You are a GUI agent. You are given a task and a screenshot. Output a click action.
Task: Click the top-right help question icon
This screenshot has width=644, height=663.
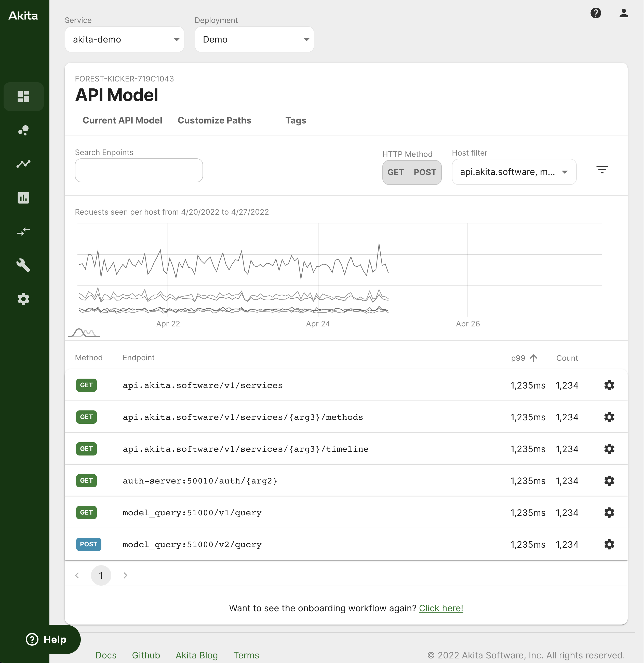click(x=595, y=13)
